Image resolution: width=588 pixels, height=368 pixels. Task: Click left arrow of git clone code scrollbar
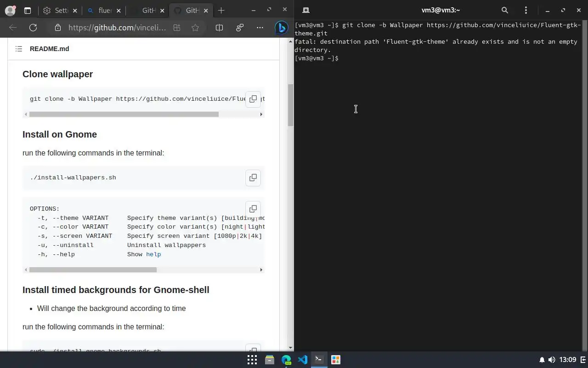tap(26, 114)
